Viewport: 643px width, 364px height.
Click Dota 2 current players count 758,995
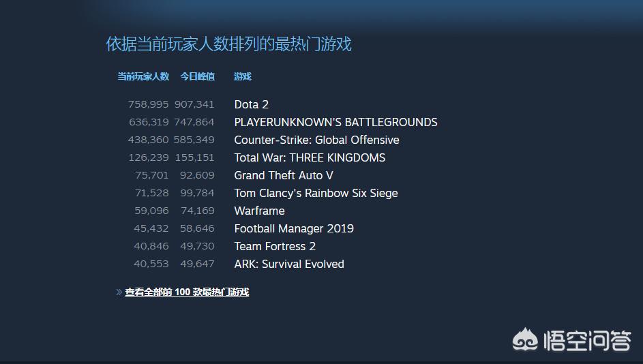[148, 104]
